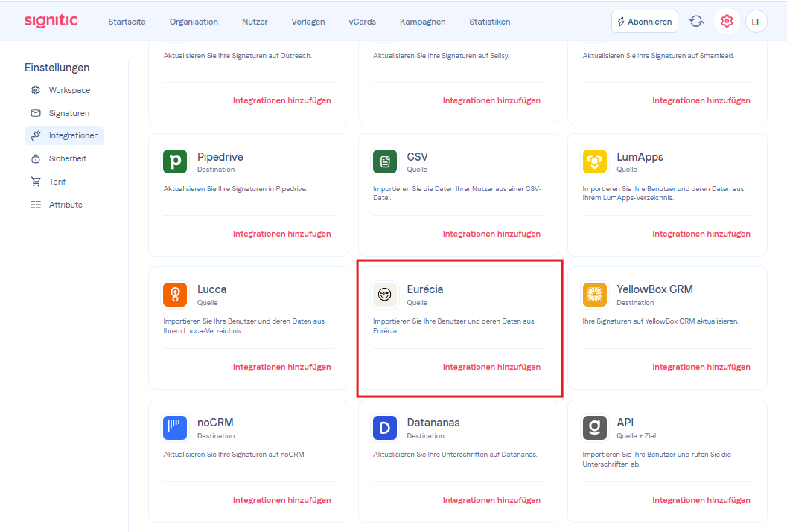Click the sync refresh icon
Viewport: 787px width, 532px height.
(696, 22)
